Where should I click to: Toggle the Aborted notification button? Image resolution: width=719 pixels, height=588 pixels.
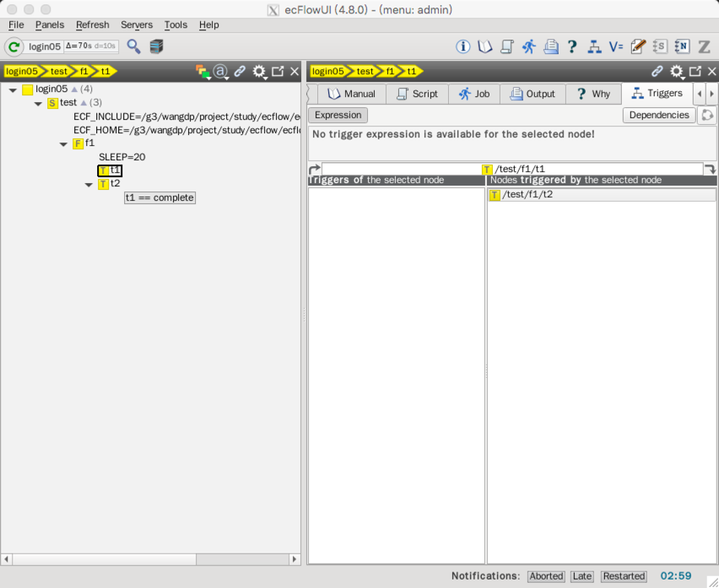[546, 576]
